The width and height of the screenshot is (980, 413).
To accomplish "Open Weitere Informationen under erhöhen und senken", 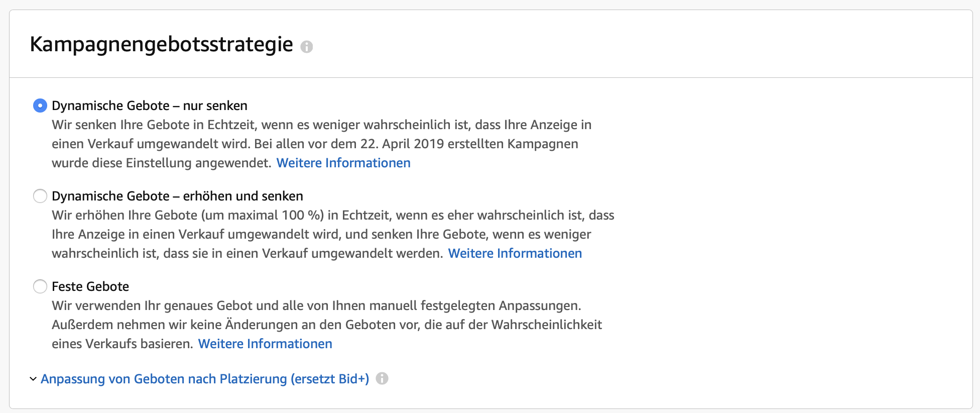I will pyautogui.click(x=515, y=253).
